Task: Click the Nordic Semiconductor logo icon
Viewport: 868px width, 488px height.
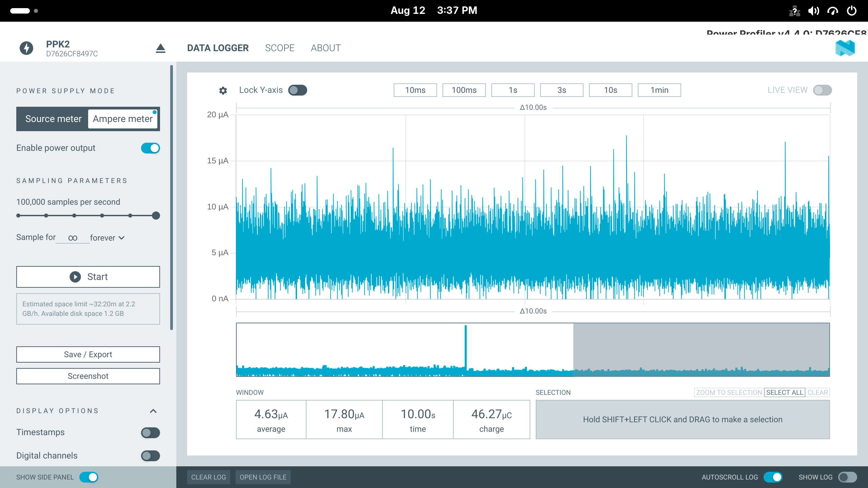Action: coord(845,48)
